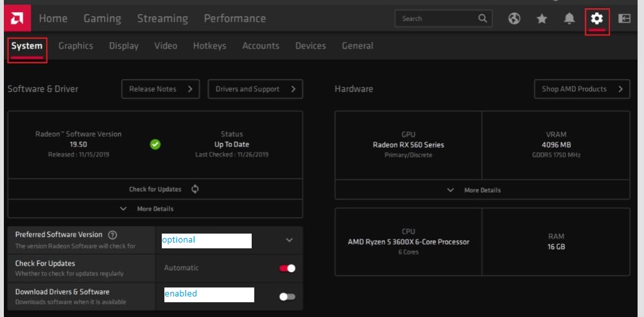Click the Last Checked date text
This screenshot has width=644, height=317.
[x=232, y=155]
